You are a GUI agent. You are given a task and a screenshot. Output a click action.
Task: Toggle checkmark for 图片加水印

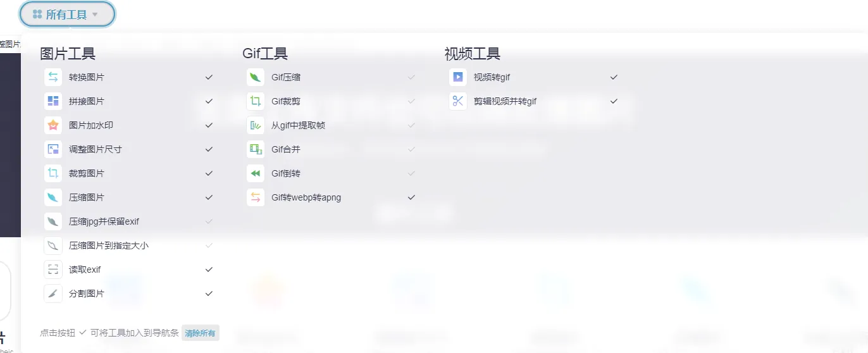(209, 125)
